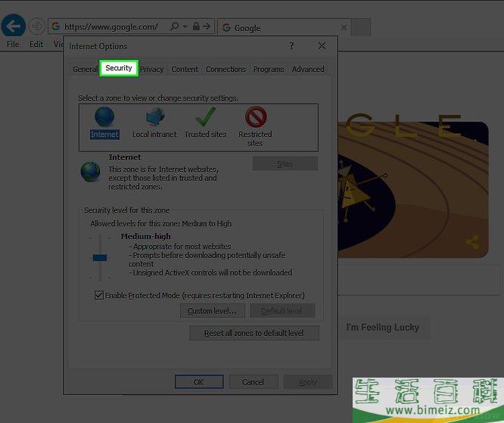Close the Internet Options dialog
The image size is (504, 423).
pyautogui.click(x=322, y=46)
